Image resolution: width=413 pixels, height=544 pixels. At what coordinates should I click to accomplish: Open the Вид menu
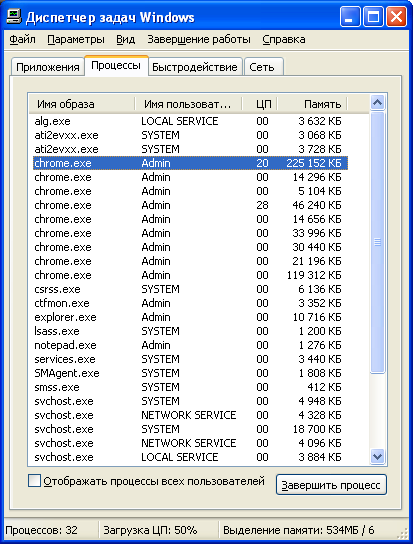(x=125, y=40)
